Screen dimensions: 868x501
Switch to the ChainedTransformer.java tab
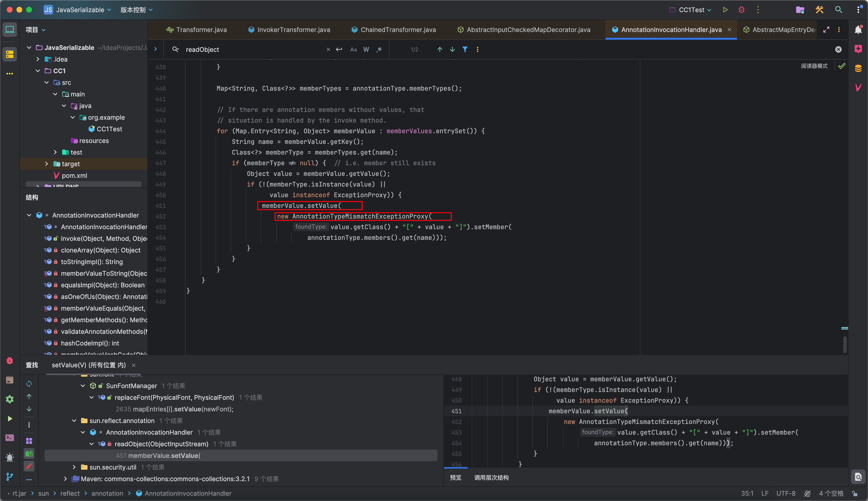point(394,30)
